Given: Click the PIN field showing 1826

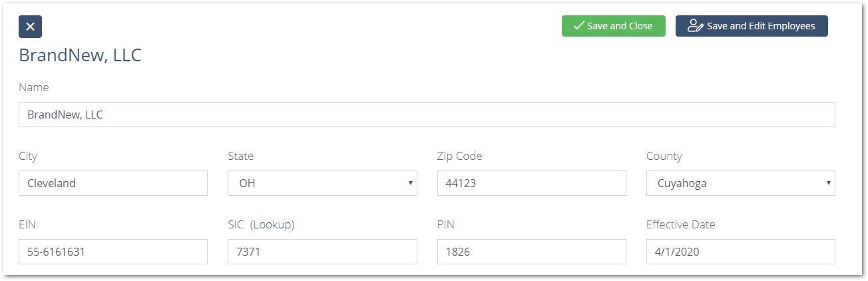Looking at the screenshot, I should click(x=531, y=252).
